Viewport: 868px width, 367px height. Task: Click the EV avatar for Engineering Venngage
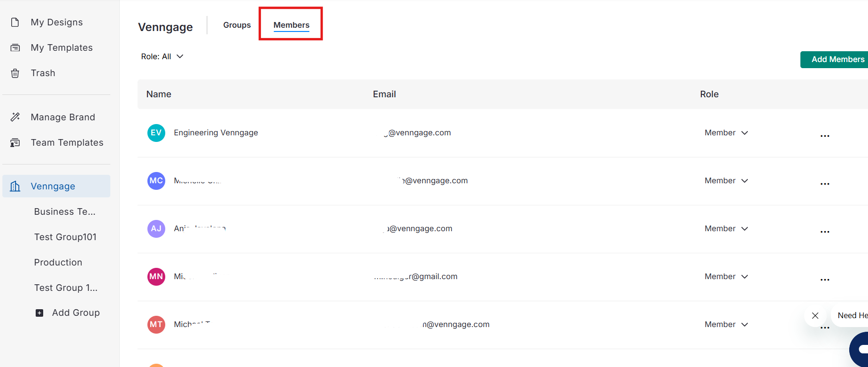click(156, 133)
